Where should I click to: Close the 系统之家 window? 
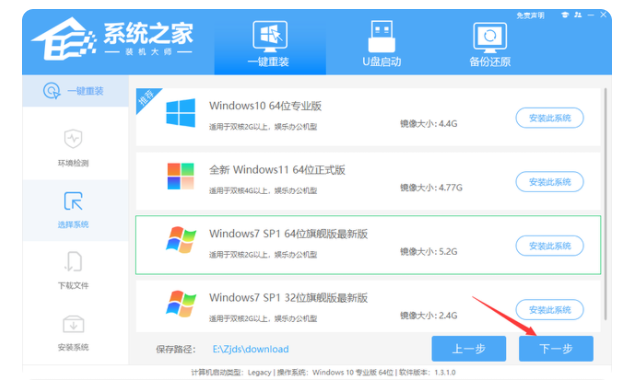click(603, 14)
